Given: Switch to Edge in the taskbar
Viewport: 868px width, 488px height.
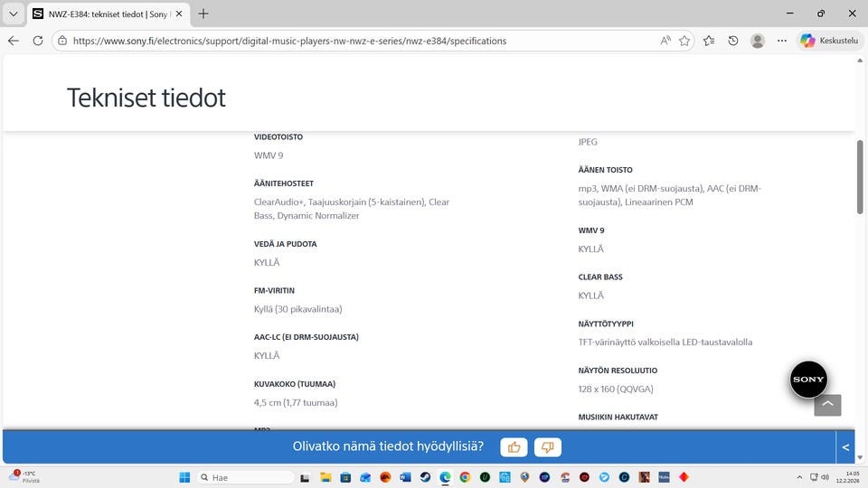Looking at the screenshot, I should click(x=445, y=477).
